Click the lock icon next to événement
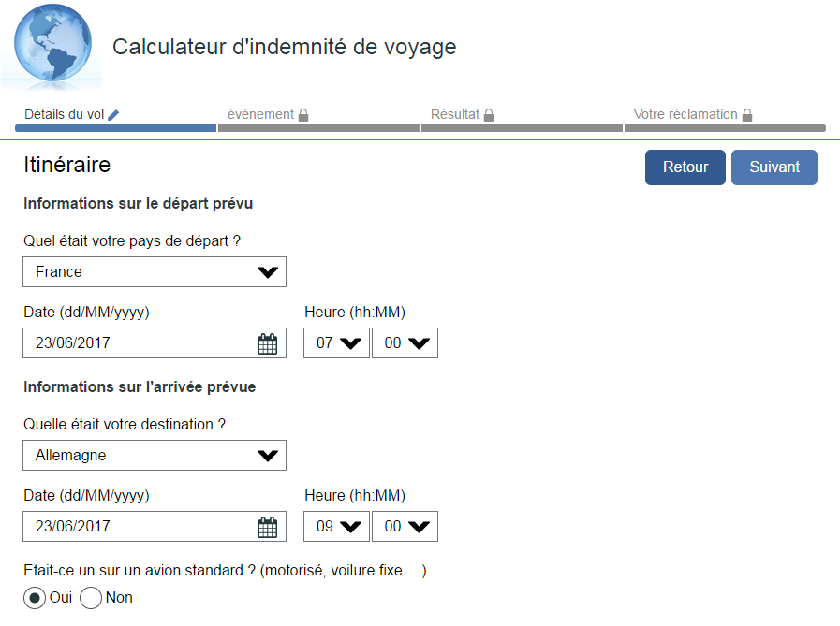The height and width of the screenshot is (626, 840). 303,115
